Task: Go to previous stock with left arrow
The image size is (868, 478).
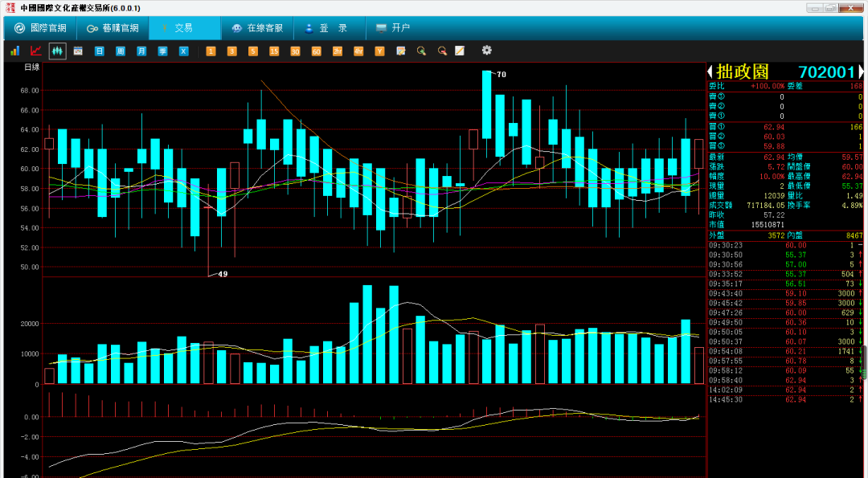Action: (710, 72)
